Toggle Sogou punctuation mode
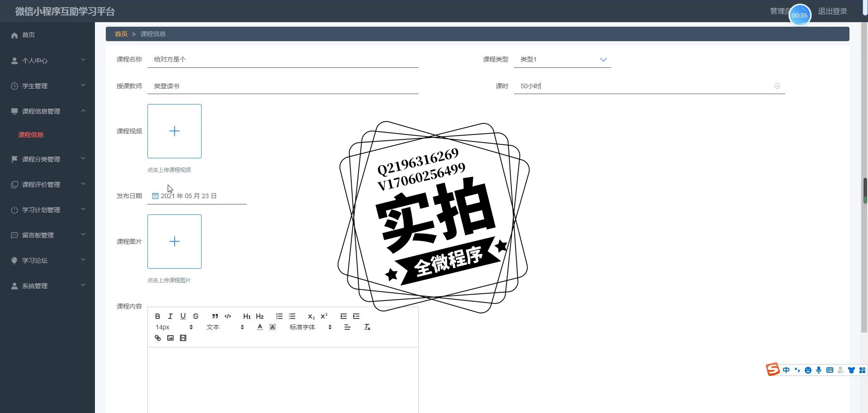The image size is (868, 413). 797,370
